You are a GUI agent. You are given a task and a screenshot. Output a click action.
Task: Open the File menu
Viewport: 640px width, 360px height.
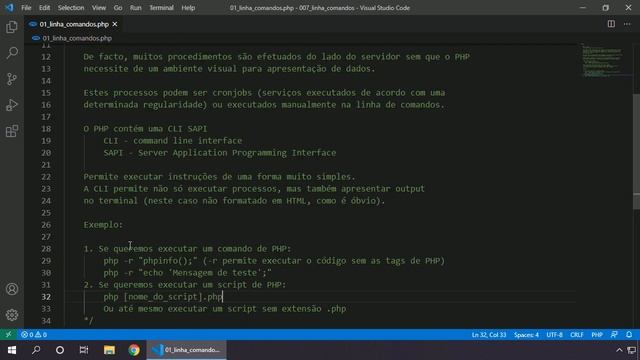pos(26,8)
